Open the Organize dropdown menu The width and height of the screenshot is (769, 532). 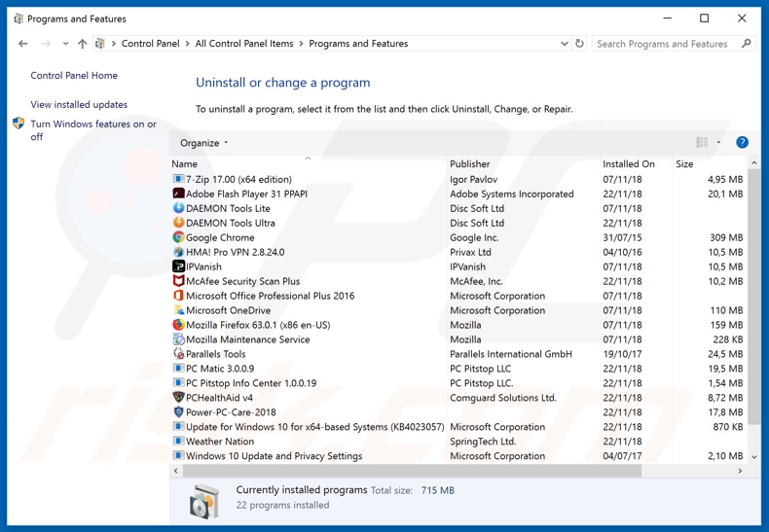(203, 143)
